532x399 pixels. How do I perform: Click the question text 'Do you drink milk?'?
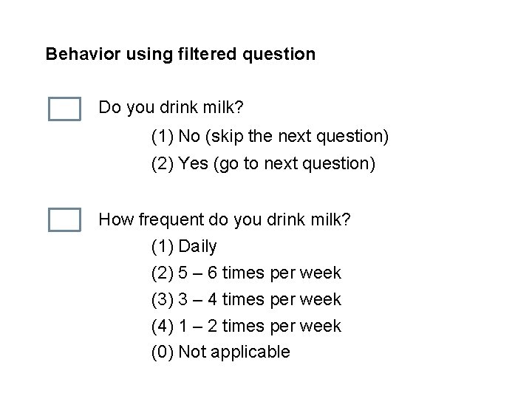click(171, 108)
